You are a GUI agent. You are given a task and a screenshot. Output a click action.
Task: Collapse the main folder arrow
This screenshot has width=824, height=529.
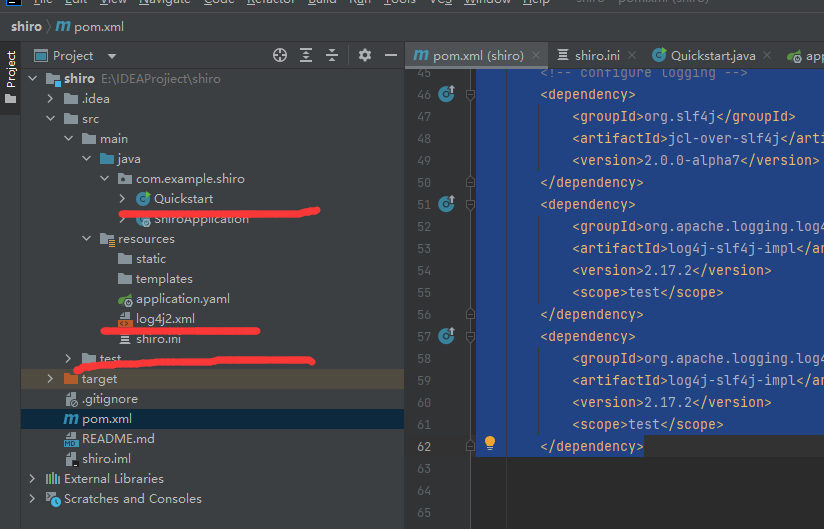[x=68, y=138]
